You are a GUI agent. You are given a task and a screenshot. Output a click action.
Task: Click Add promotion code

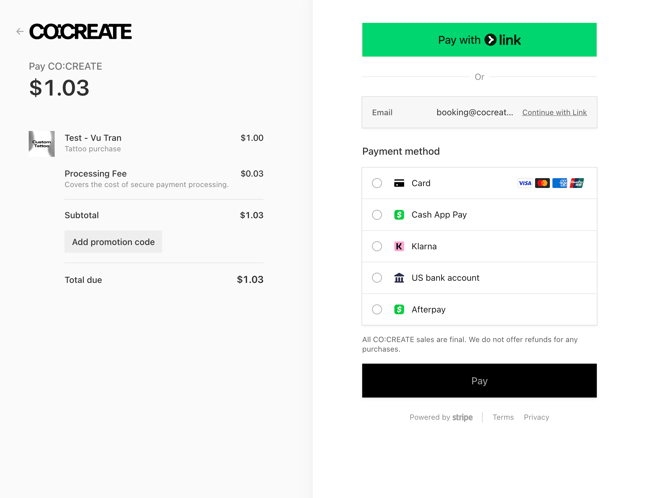[113, 242]
